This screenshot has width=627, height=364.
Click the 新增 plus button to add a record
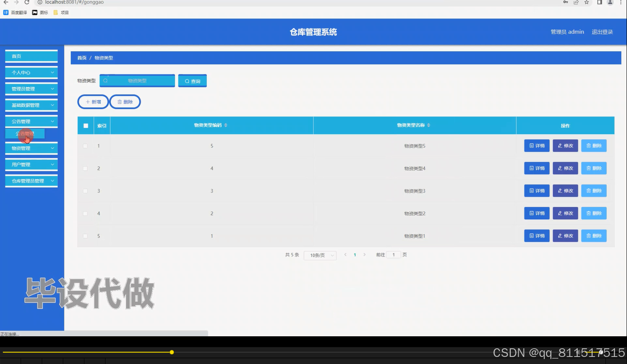tap(93, 101)
